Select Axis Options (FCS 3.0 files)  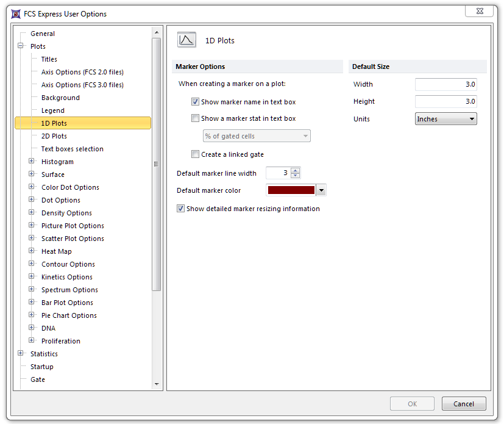[82, 85]
